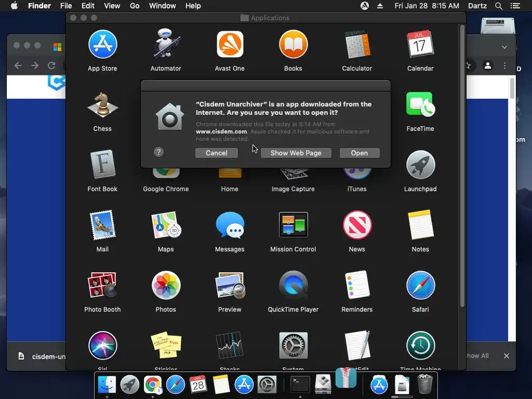This screenshot has height=399, width=532.
Task: Select the Notes app in Applications folder
Action: click(x=420, y=225)
